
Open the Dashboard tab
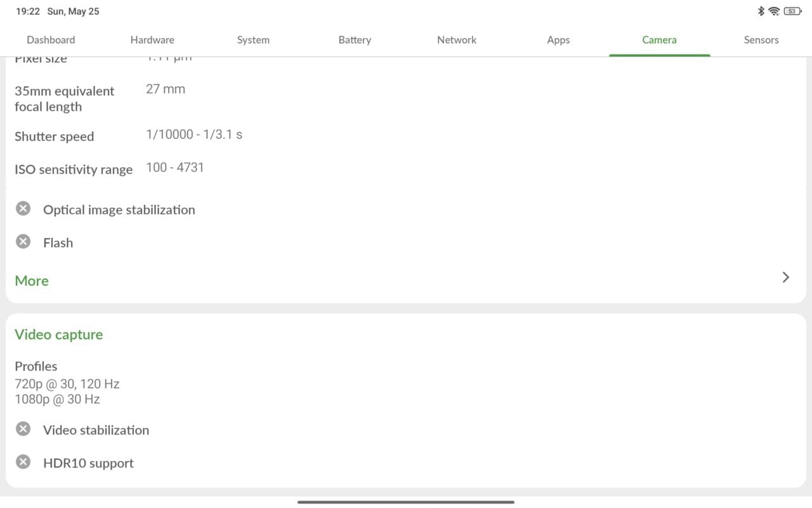51,39
